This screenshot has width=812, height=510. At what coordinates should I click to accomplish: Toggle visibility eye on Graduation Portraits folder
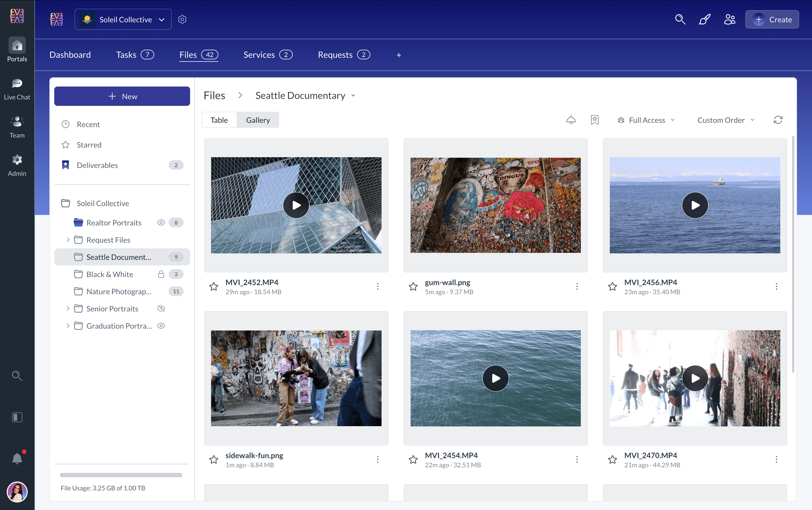(x=161, y=326)
